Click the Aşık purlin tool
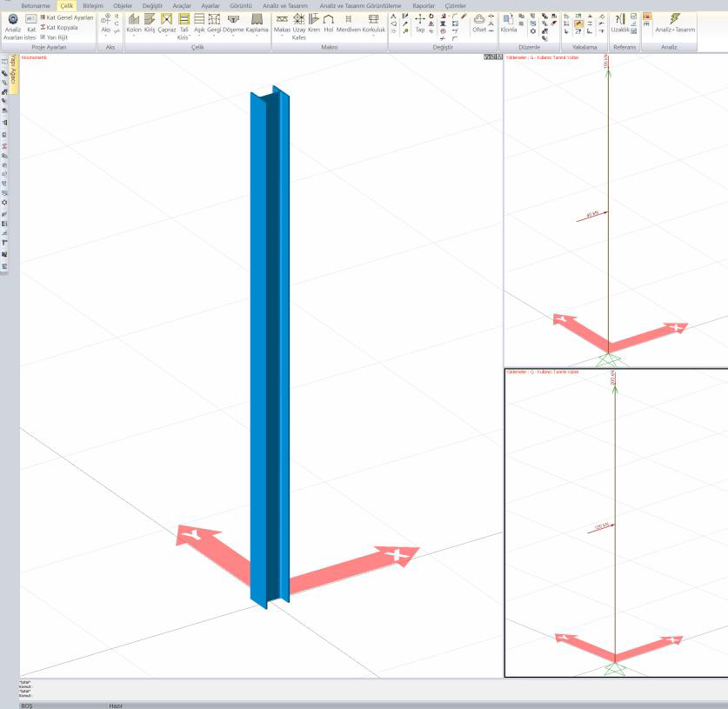The height and width of the screenshot is (709, 728). (x=199, y=23)
